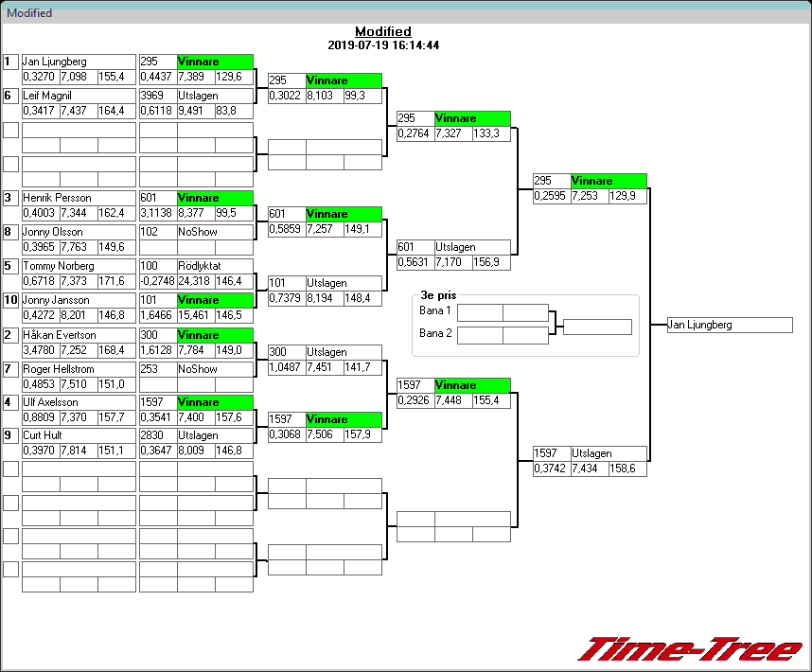812x672 pixels.
Task: Select NoShow status for car 253
Action: pos(215,368)
